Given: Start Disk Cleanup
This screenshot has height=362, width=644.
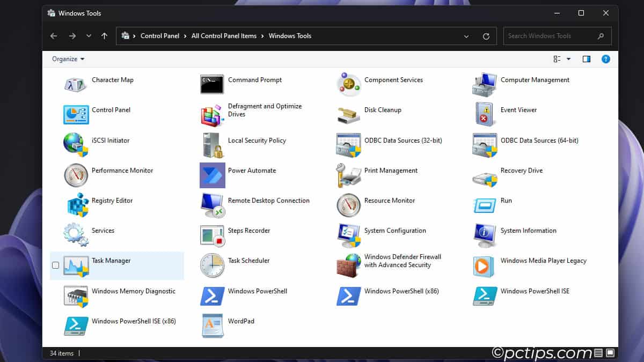Looking at the screenshot, I should coord(382,110).
